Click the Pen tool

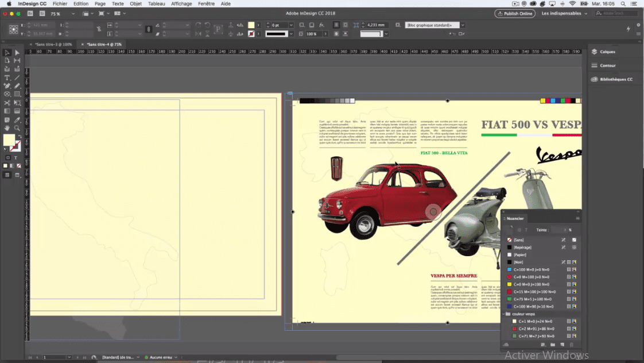7,86
